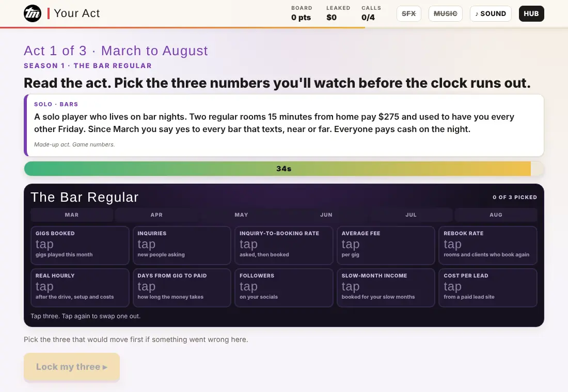Click 'Tap three. Tap again to swap one out.'
This screenshot has width=568, height=392.
point(86,316)
